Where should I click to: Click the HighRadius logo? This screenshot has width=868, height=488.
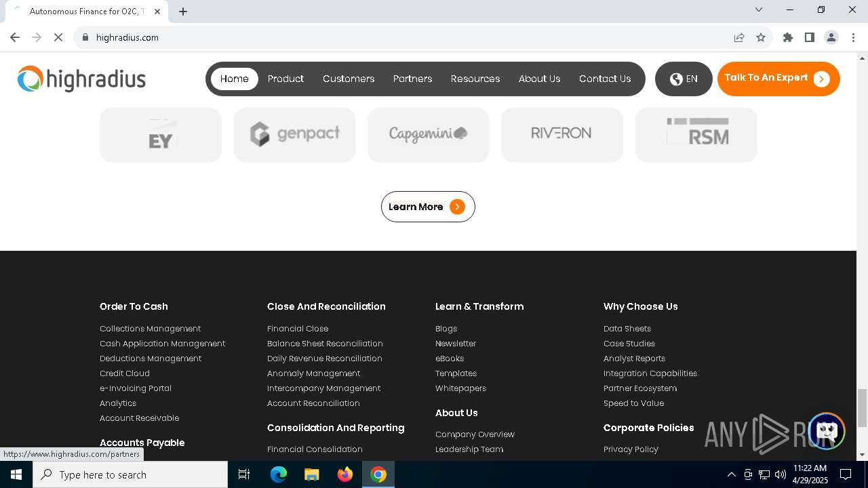tap(81, 79)
